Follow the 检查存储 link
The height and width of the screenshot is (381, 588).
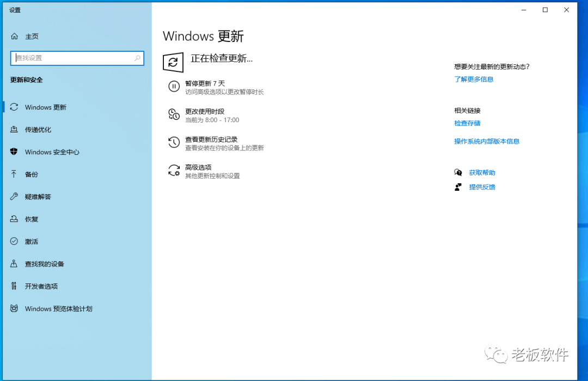[467, 123]
